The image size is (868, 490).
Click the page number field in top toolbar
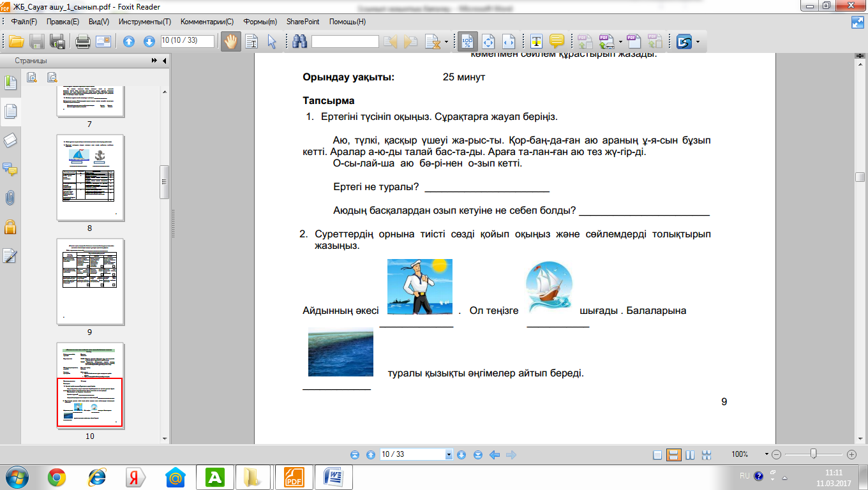(x=188, y=41)
